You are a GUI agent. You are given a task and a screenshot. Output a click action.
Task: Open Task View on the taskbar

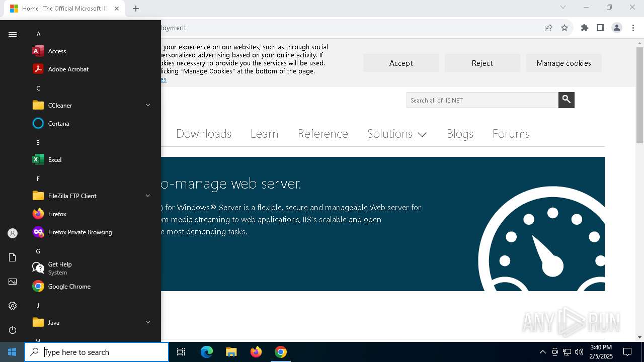[x=181, y=352]
